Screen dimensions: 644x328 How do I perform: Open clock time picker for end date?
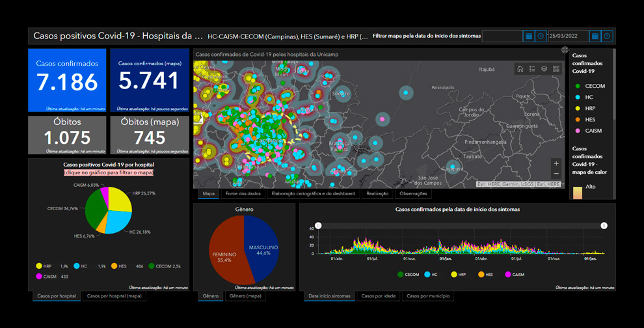pyautogui.click(x=607, y=36)
